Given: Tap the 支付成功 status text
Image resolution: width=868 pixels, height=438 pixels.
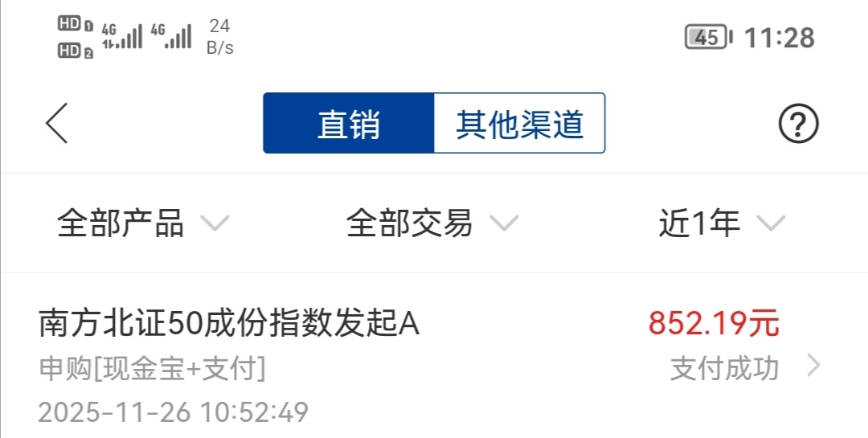Looking at the screenshot, I should [725, 368].
